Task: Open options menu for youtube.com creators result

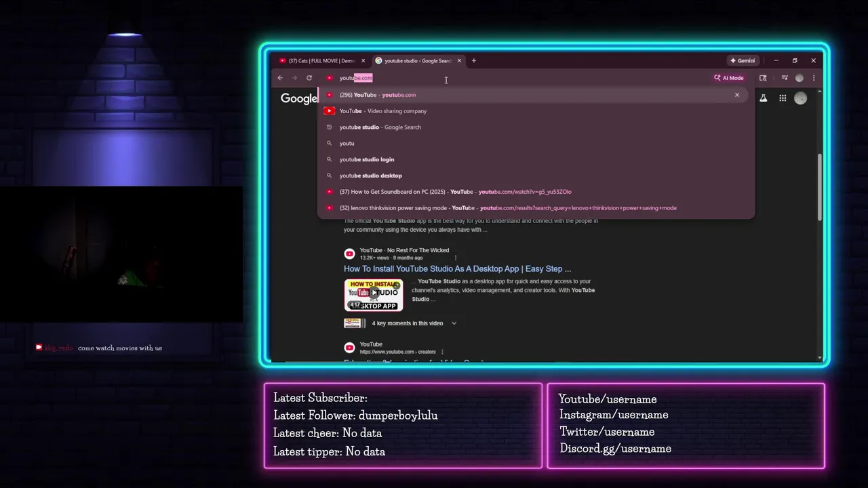Action: (x=442, y=352)
